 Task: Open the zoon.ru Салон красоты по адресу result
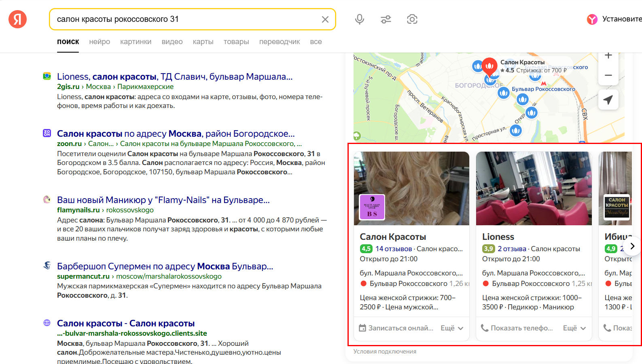[x=176, y=133]
